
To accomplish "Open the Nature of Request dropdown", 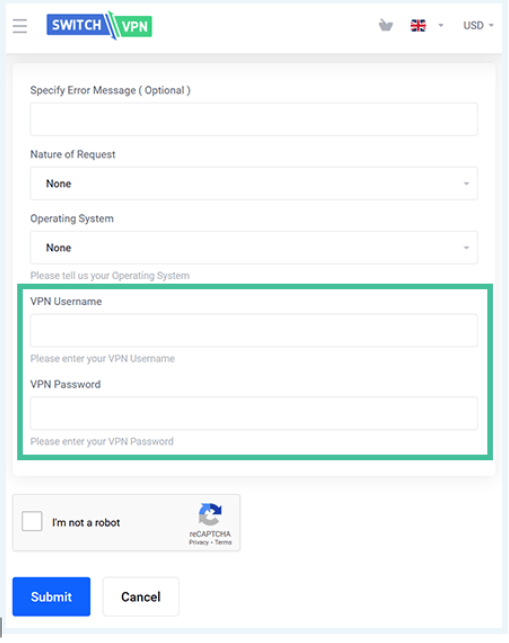I will tap(254, 183).
